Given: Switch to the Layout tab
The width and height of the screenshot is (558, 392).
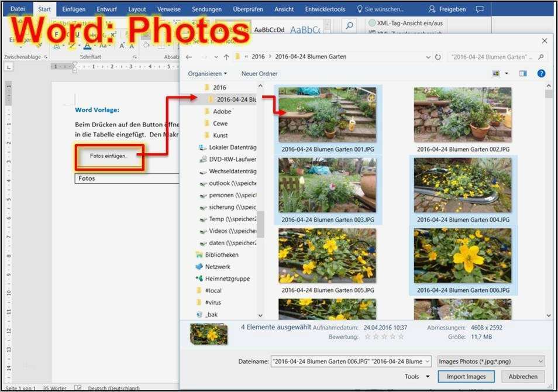Looking at the screenshot, I should [137, 9].
